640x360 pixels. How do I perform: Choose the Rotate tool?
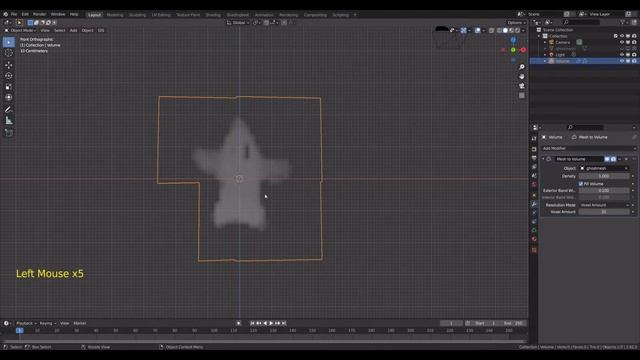click(9, 76)
